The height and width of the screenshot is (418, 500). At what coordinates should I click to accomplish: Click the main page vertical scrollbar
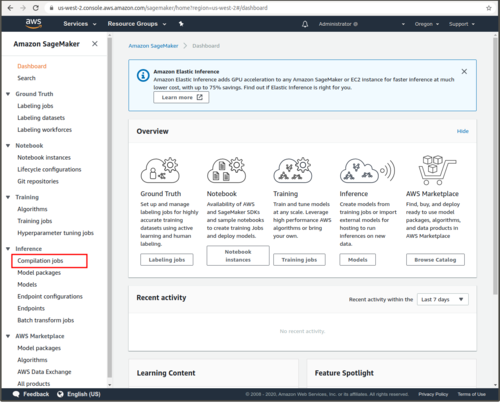tap(495, 165)
